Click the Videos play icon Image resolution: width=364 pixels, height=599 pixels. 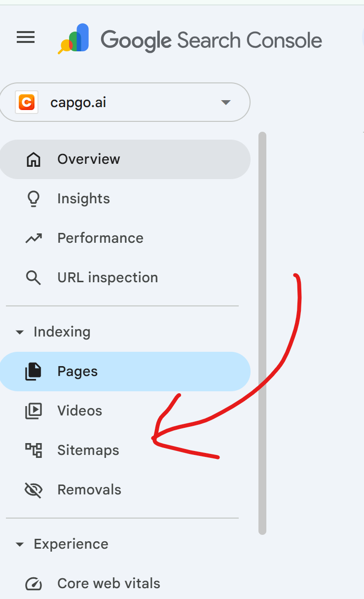coord(33,411)
